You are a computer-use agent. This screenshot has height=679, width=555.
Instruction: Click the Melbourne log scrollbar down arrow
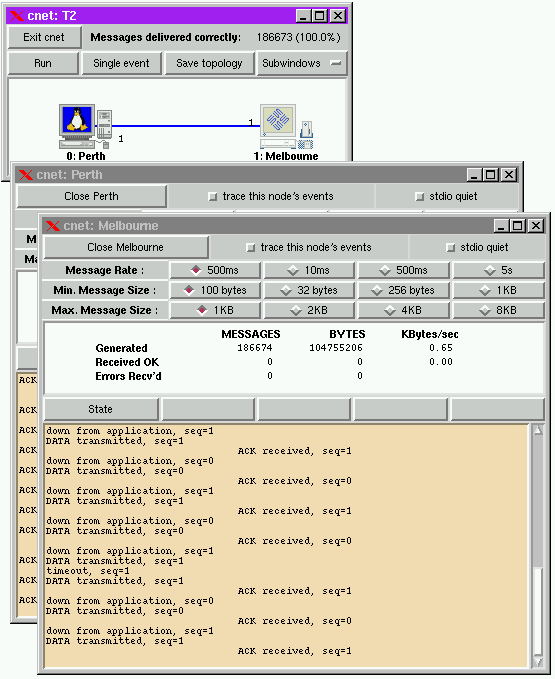pyautogui.click(x=538, y=662)
